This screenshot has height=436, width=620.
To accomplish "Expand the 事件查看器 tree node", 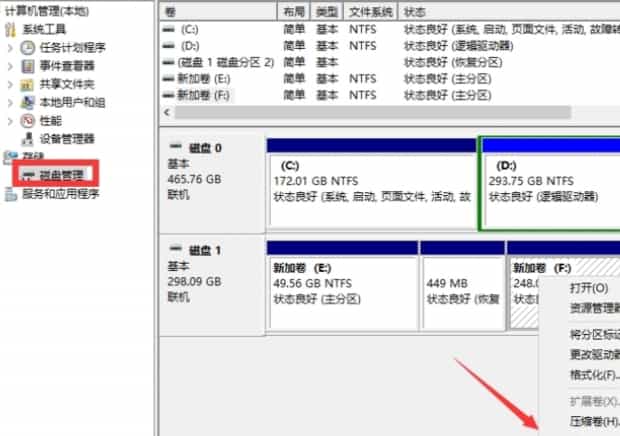I will tap(11, 66).
